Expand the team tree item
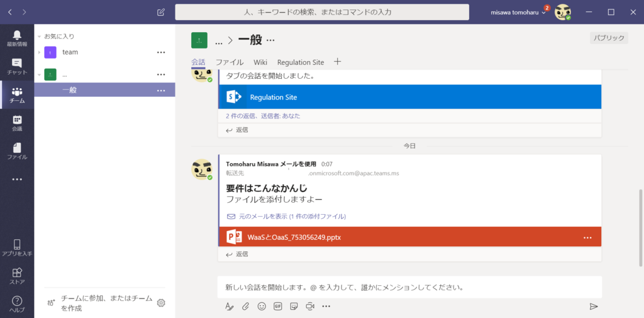644x318 pixels. coord(40,52)
